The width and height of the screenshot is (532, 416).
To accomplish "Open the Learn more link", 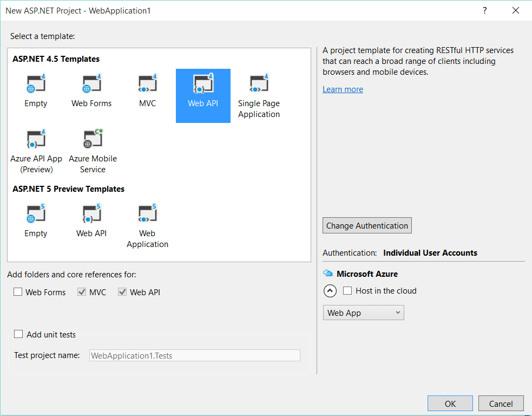I will (x=343, y=89).
